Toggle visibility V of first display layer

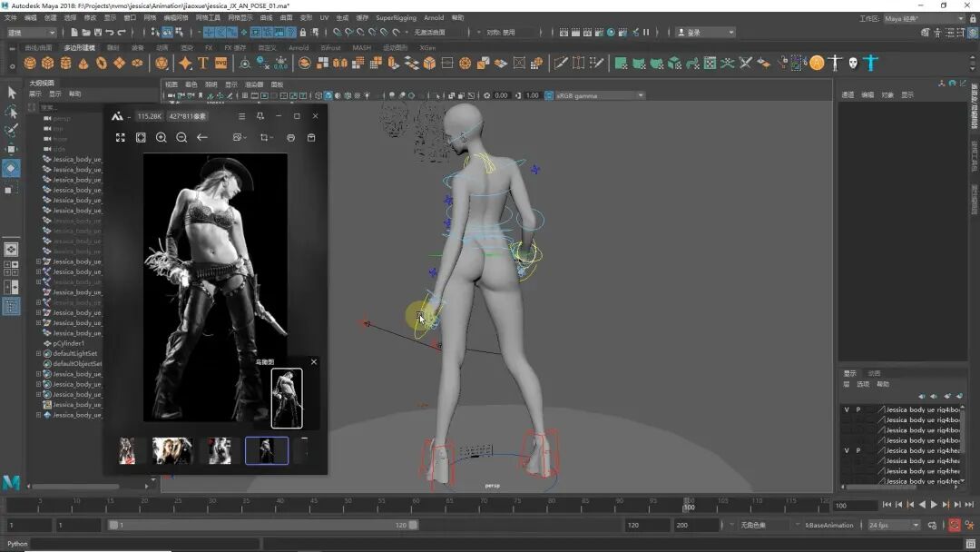point(848,409)
